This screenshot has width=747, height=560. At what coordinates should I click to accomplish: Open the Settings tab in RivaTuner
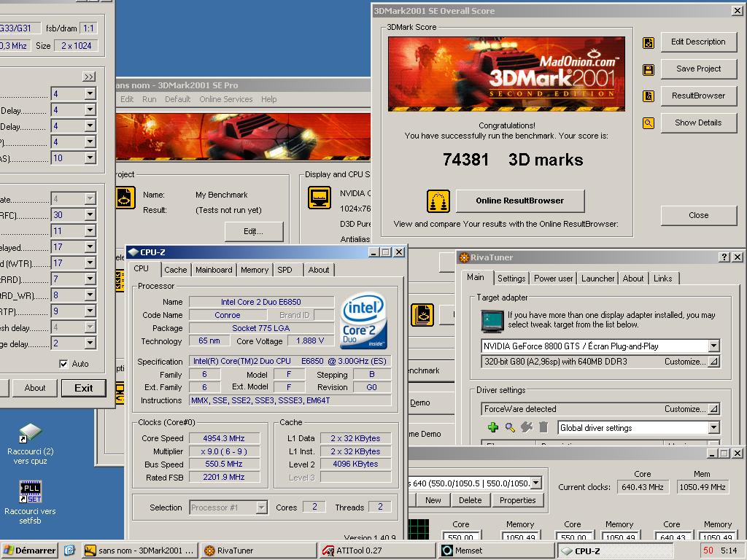pos(511,279)
